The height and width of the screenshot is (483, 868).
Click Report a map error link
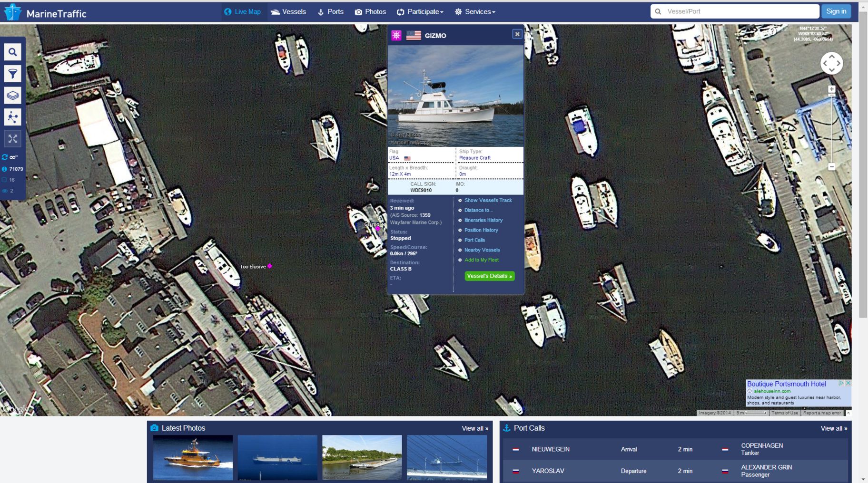(x=822, y=413)
